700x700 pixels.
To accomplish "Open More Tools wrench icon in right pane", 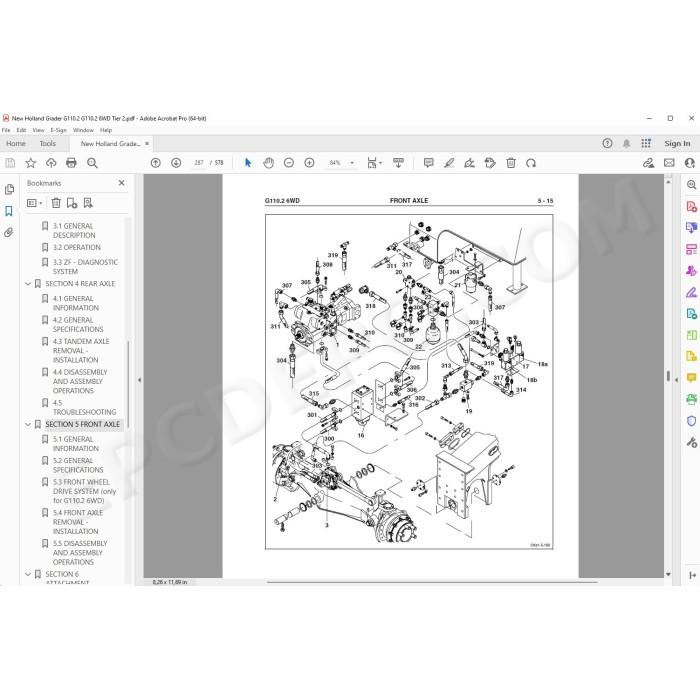I will (692, 442).
